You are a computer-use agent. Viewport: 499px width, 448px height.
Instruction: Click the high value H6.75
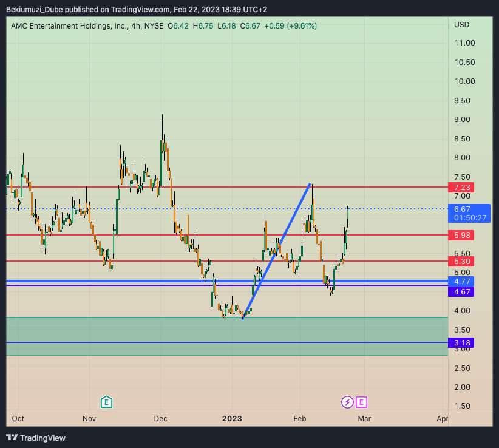tap(203, 25)
